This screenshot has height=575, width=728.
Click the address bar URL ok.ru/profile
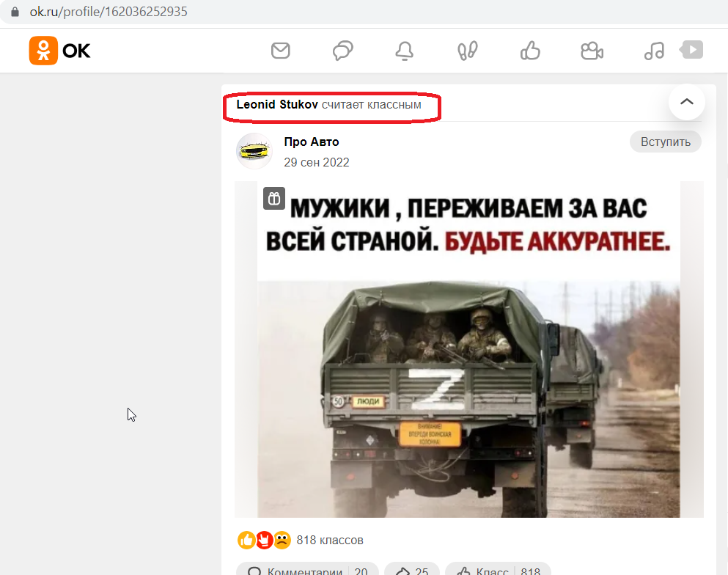(x=109, y=12)
